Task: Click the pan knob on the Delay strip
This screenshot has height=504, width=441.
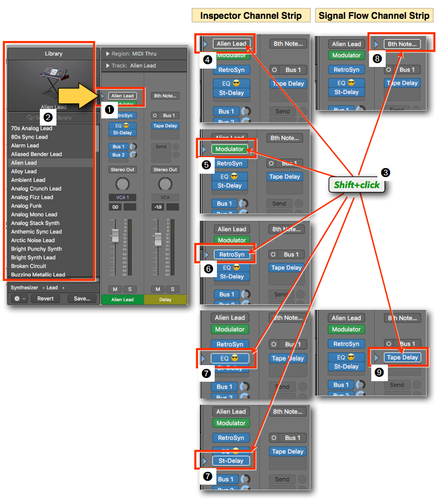Action: click(x=165, y=184)
